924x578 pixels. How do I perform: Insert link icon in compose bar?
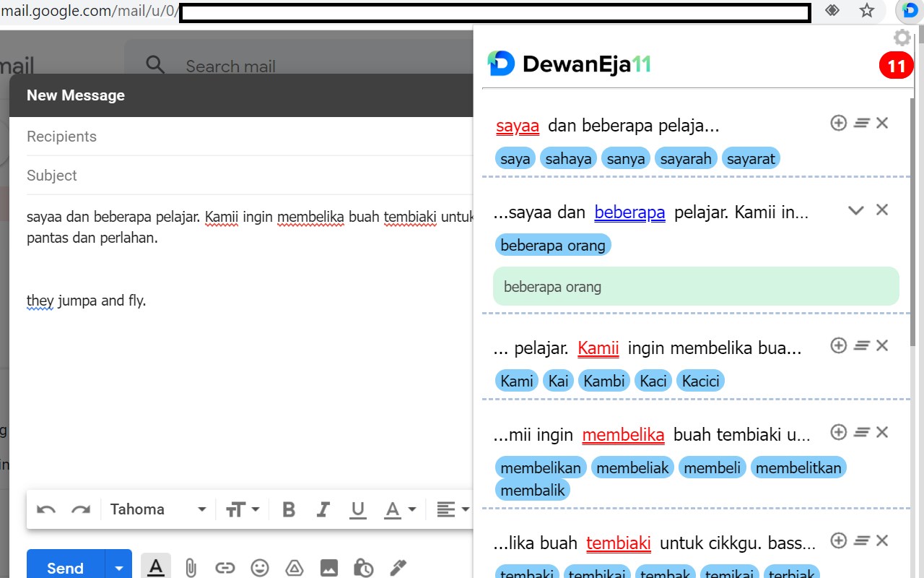(225, 568)
